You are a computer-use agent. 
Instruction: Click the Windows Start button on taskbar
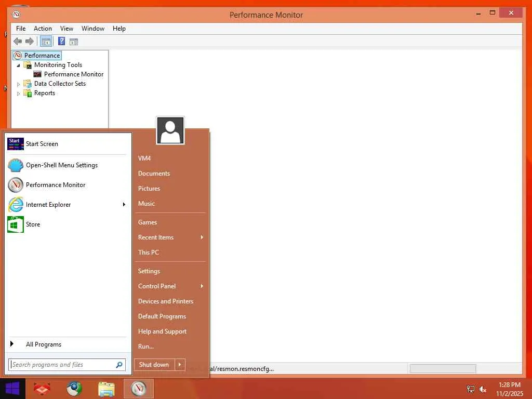pos(12,389)
